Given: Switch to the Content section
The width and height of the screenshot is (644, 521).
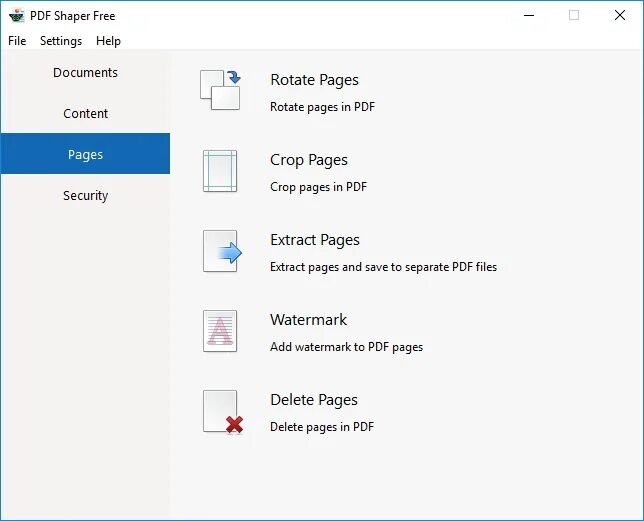Looking at the screenshot, I should 85,113.
